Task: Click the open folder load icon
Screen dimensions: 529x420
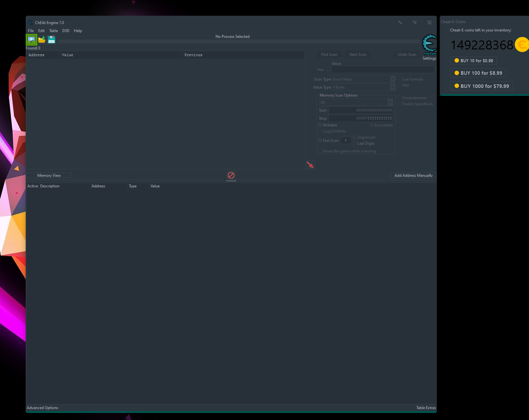Action: (x=42, y=40)
